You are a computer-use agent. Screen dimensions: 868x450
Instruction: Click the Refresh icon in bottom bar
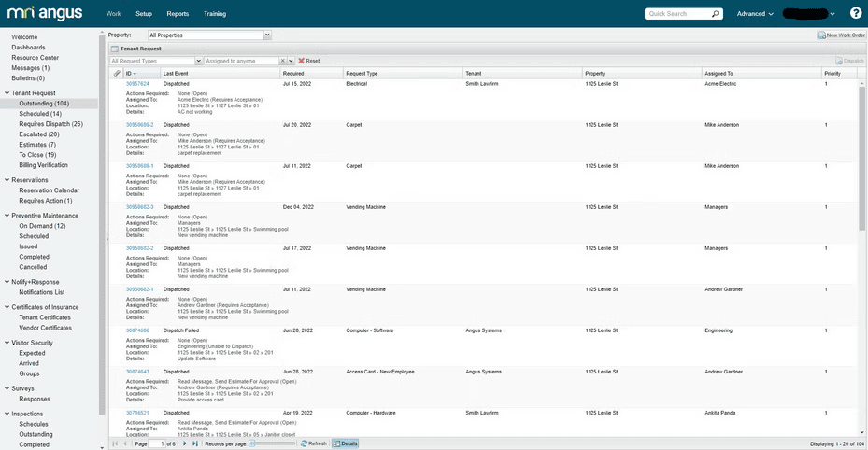pos(313,443)
